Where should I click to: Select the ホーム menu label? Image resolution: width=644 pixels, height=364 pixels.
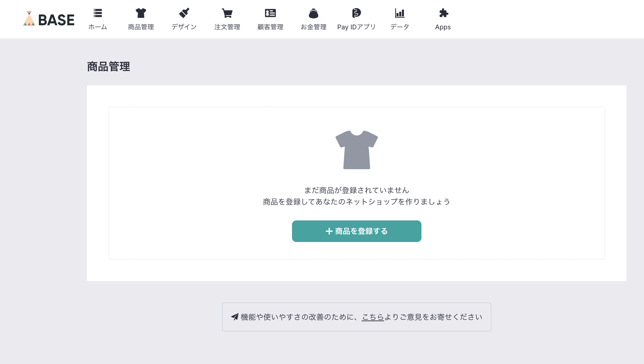click(x=98, y=27)
